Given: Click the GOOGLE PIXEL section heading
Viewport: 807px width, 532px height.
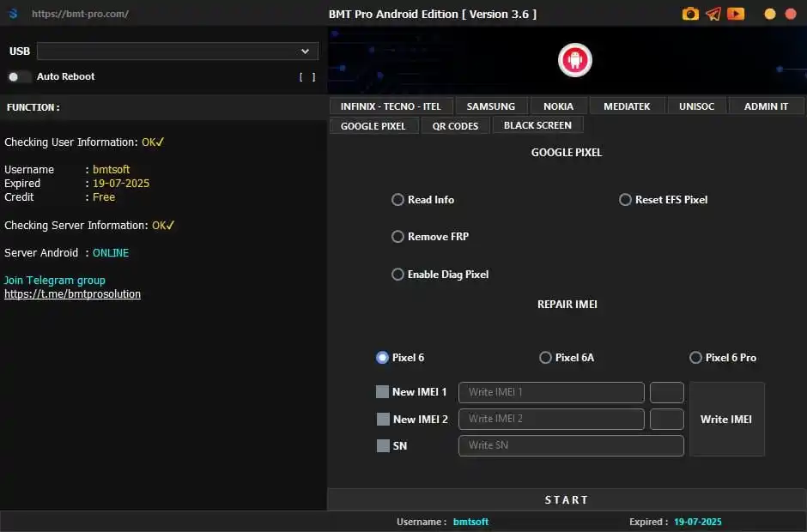Looking at the screenshot, I should coord(566,152).
